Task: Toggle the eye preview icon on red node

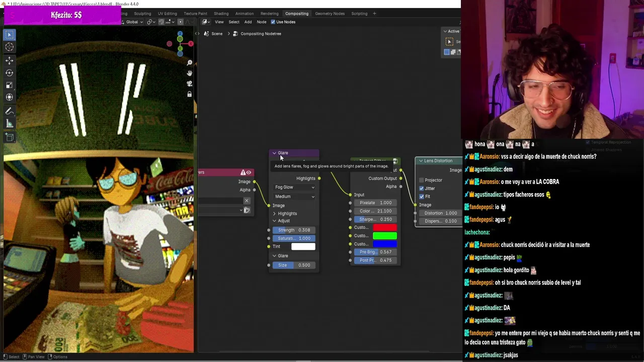Action: coord(249,172)
